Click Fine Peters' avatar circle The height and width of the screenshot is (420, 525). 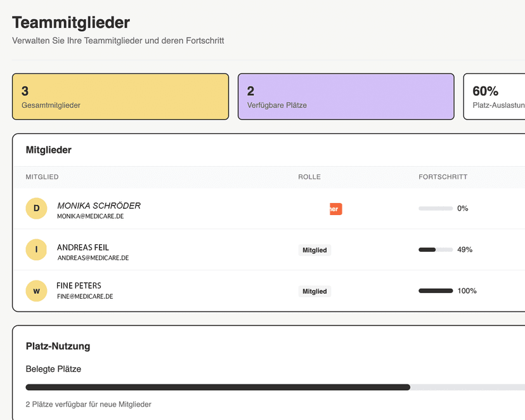(x=36, y=291)
